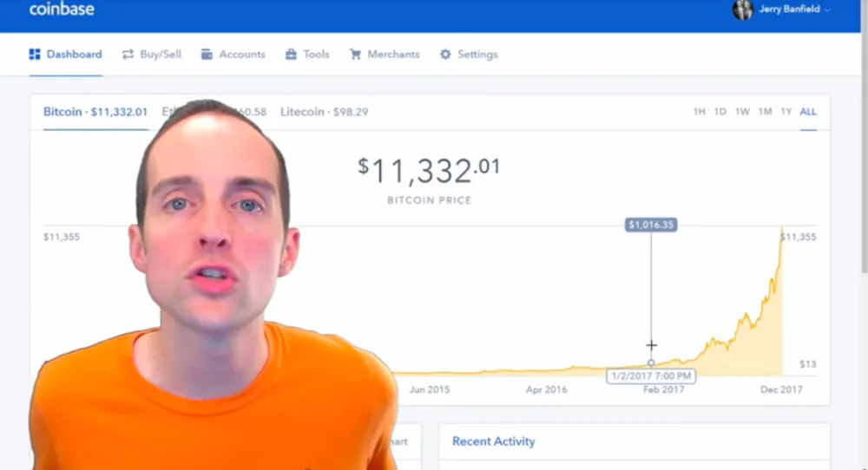Click the chart data point marker at 1/2/2017
Image resolution: width=868 pixels, height=470 pixels.
(x=651, y=363)
